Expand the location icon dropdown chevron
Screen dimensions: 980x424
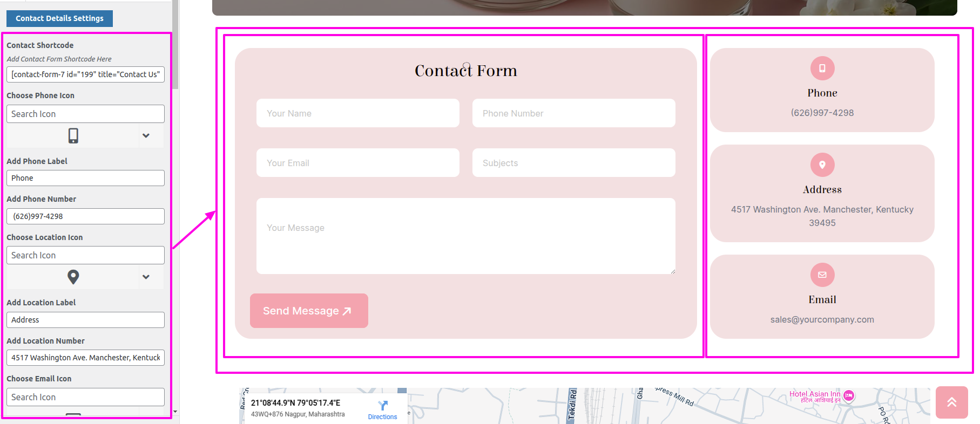[146, 277]
